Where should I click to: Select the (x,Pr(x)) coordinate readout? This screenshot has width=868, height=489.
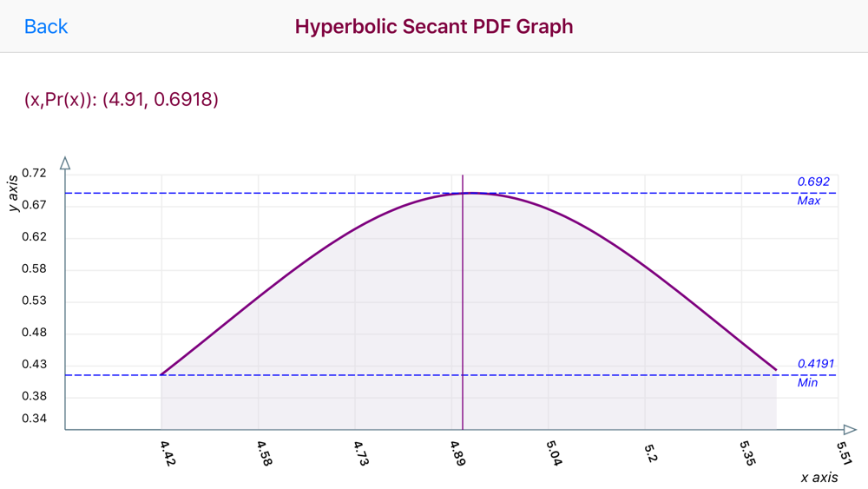pyautogui.click(x=122, y=99)
